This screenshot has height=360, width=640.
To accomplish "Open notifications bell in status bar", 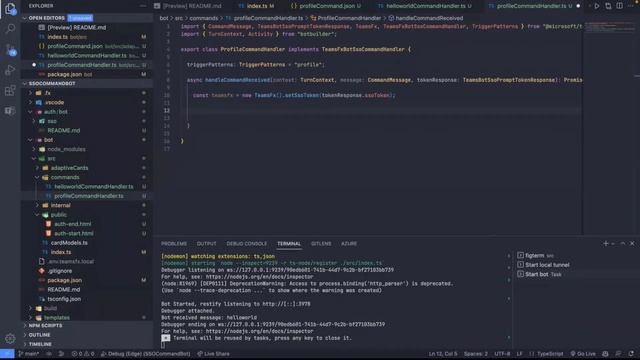I will click(631, 354).
